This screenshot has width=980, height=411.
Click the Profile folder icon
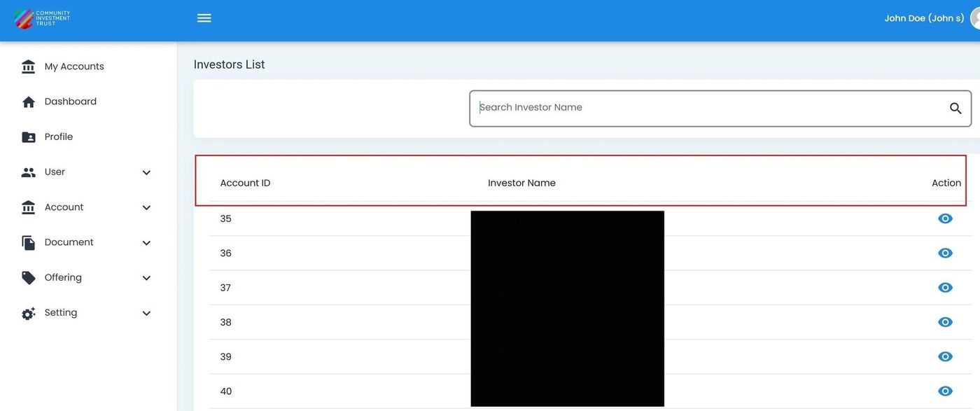pyautogui.click(x=29, y=137)
